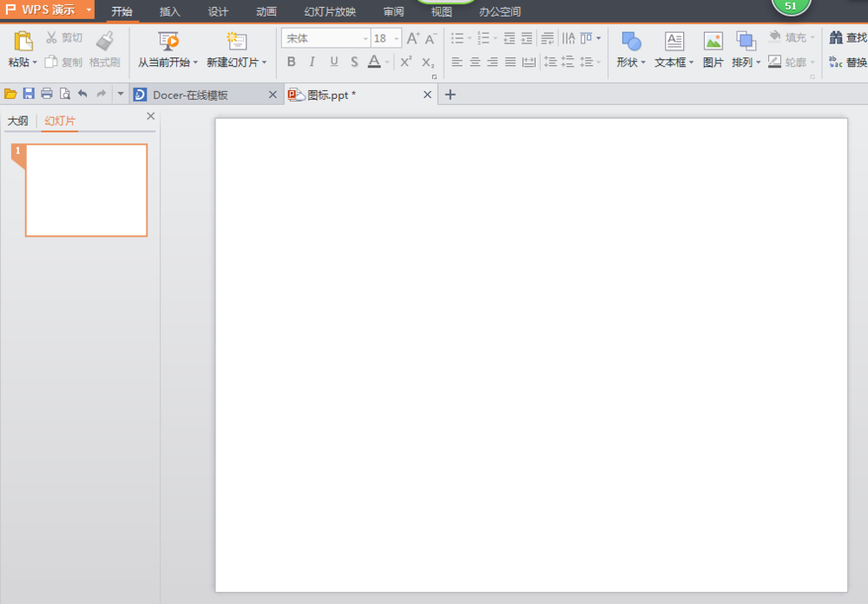Image resolution: width=868 pixels, height=604 pixels.
Task: Toggle underline formatting
Action: [x=334, y=62]
